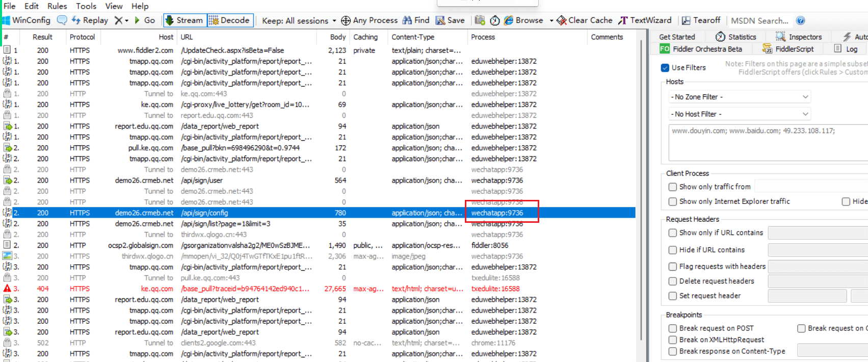Open WinConfig from the toolbar
This screenshot has width=868, height=362.
(26, 20)
